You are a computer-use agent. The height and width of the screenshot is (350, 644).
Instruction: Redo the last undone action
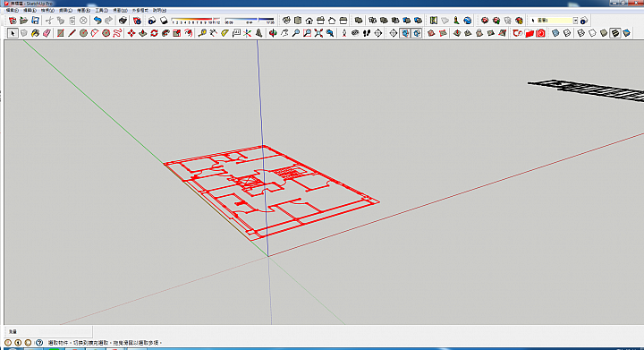pos(109,20)
